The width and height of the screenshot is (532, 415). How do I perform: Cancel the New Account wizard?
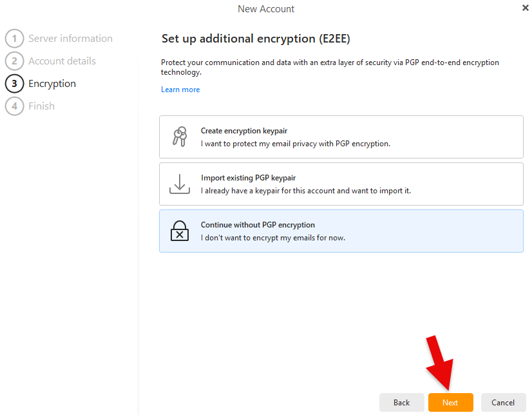tap(503, 403)
